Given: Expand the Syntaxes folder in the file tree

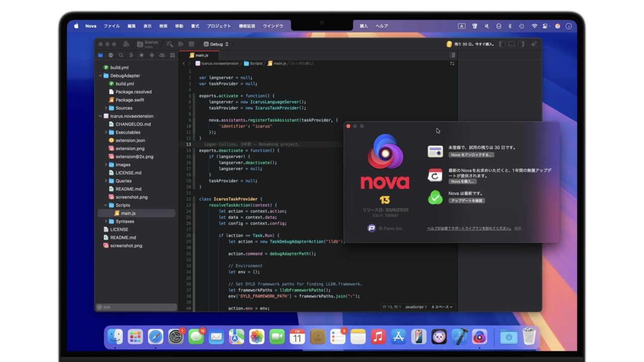Looking at the screenshot, I should click(x=106, y=221).
